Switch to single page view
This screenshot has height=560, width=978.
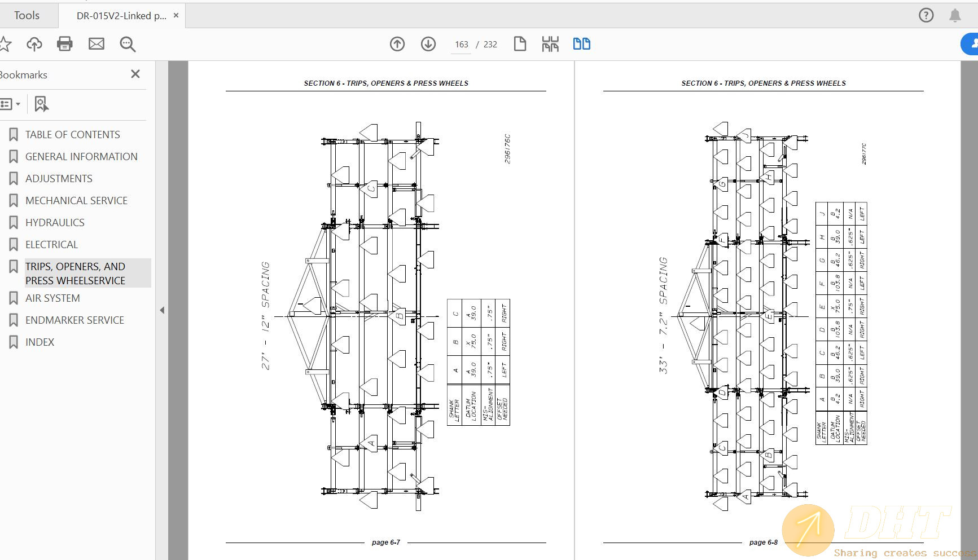[520, 44]
